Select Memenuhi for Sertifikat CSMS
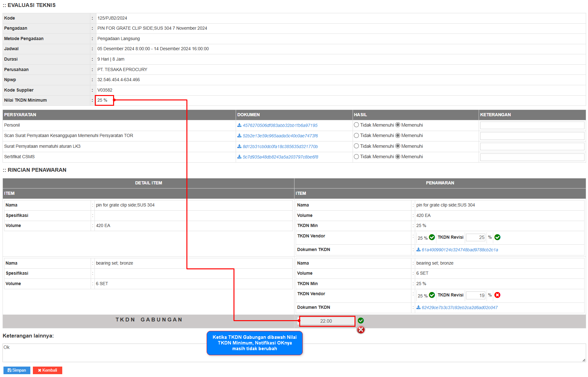The width and height of the screenshot is (588, 377). 398,157
